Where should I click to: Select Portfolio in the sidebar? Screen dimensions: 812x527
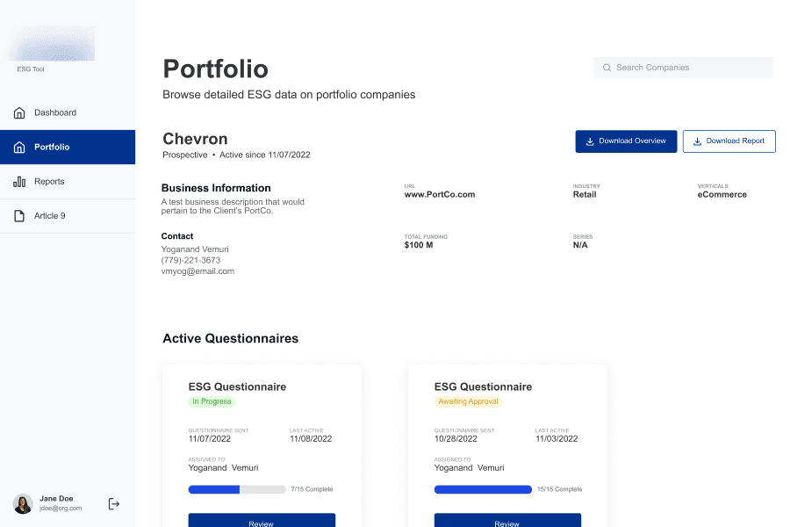point(68,148)
